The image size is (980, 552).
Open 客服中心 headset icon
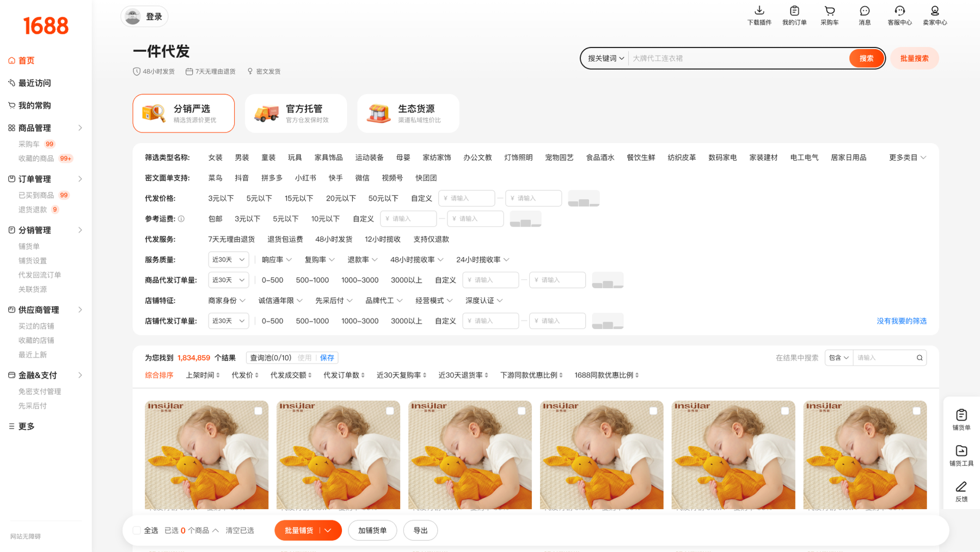point(899,11)
